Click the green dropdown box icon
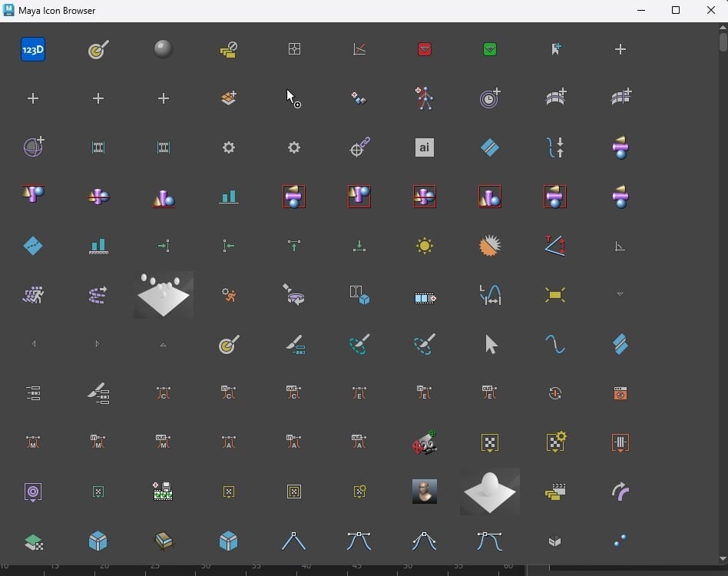Image resolution: width=728 pixels, height=576 pixels. pos(490,49)
